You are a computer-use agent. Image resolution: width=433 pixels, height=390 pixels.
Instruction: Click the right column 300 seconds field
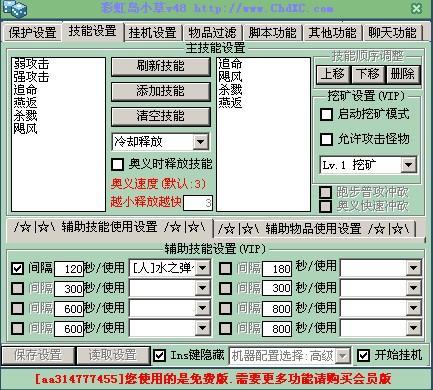tap(277, 289)
